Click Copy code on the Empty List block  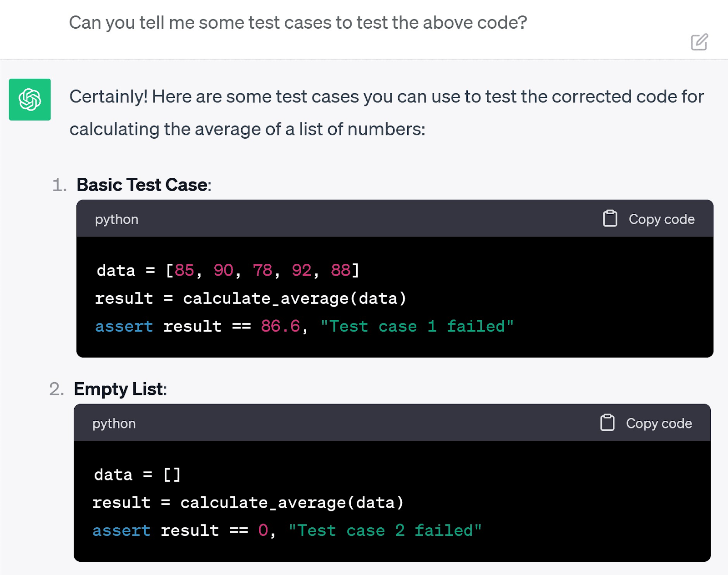coord(658,423)
